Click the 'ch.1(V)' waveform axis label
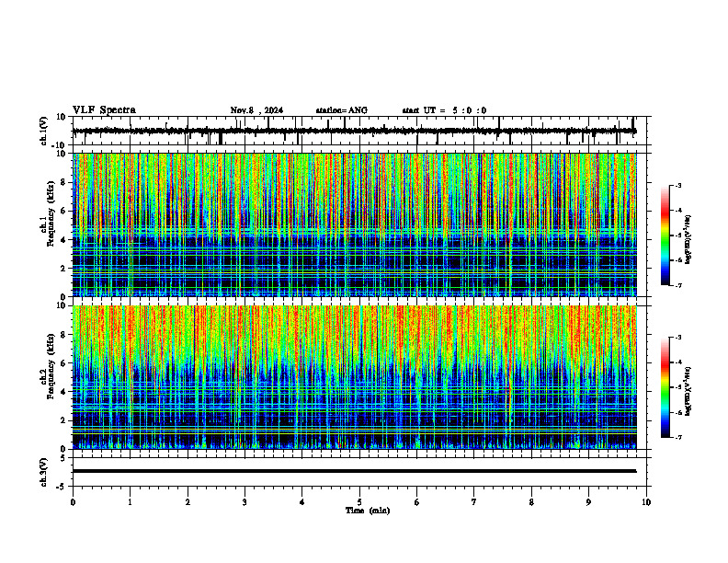Image resolution: width=728 pixels, height=563 pixels. point(44,131)
